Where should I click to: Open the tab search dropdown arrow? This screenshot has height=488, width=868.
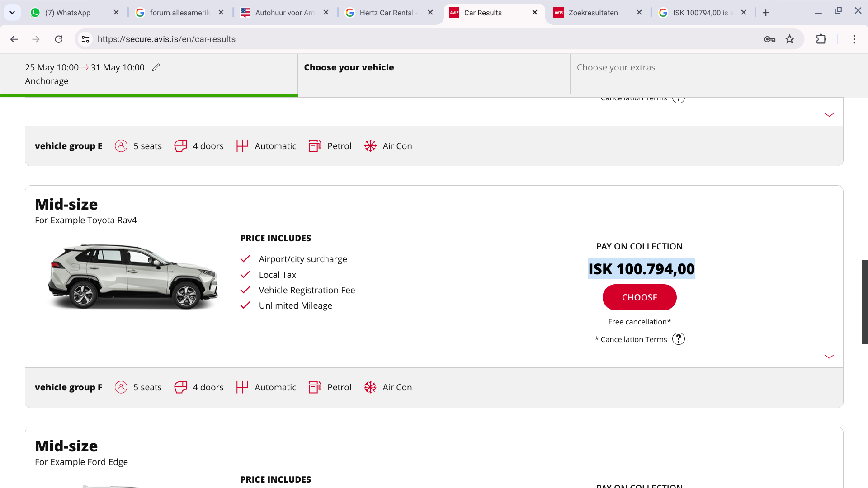click(x=12, y=13)
